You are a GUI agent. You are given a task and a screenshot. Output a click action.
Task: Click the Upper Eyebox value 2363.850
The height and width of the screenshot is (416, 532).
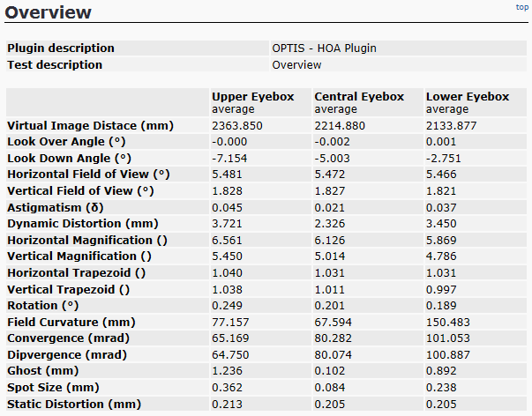click(x=237, y=126)
